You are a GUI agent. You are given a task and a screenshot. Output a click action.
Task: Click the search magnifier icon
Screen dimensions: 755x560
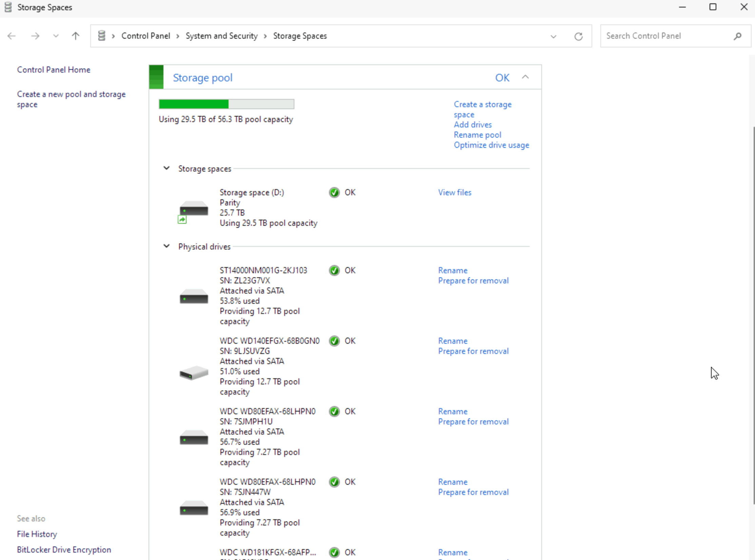(737, 36)
